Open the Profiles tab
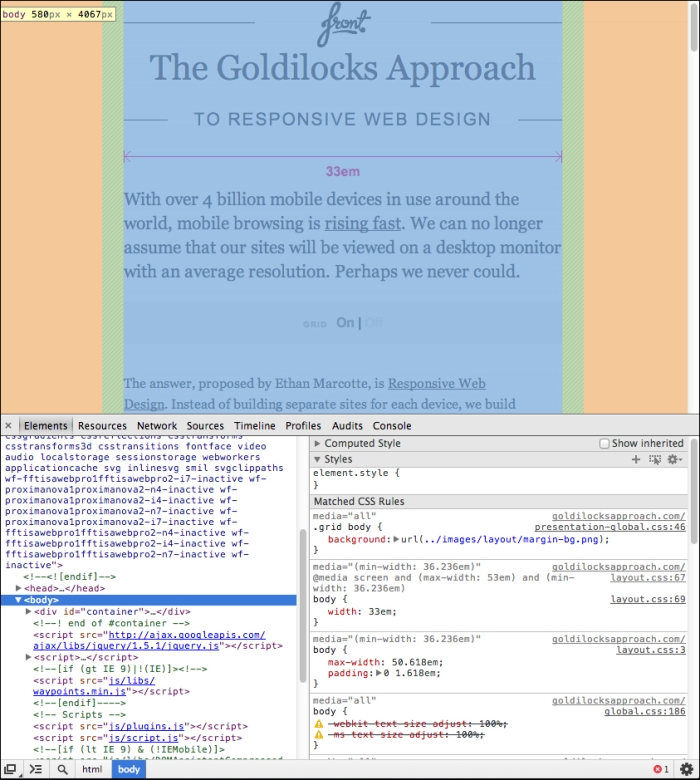Screen dimensions: 700x780 pos(303,426)
